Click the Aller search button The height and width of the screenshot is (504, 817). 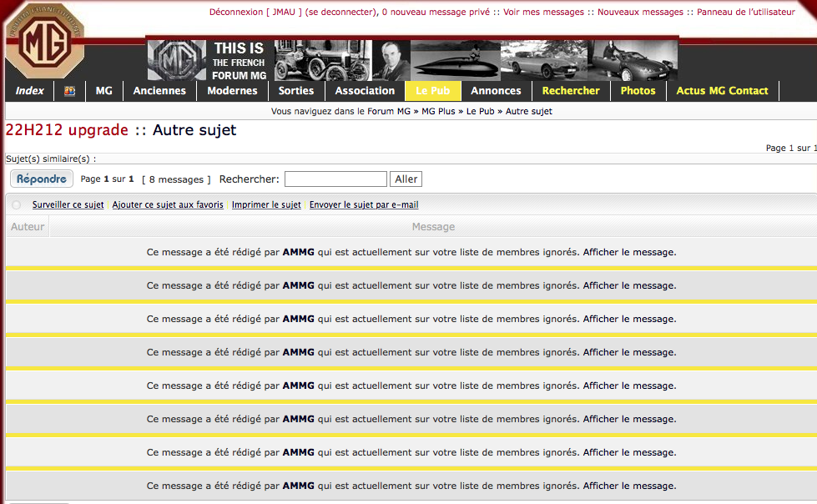(406, 179)
